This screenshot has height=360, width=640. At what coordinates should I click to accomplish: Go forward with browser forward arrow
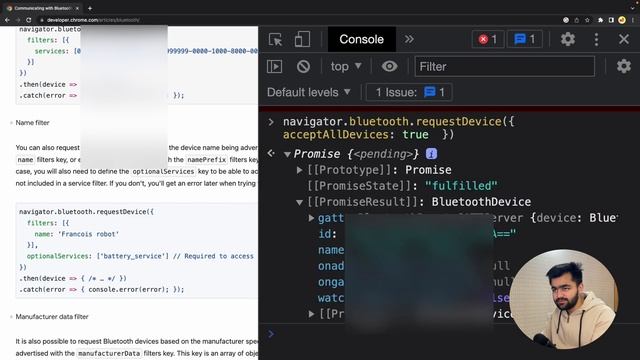click(18, 20)
